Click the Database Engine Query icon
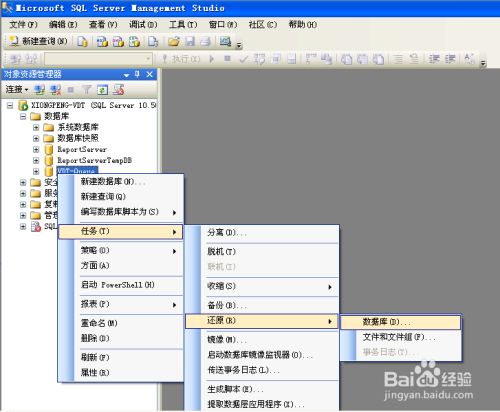Screen dimensions: 500x412 tap(82, 41)
